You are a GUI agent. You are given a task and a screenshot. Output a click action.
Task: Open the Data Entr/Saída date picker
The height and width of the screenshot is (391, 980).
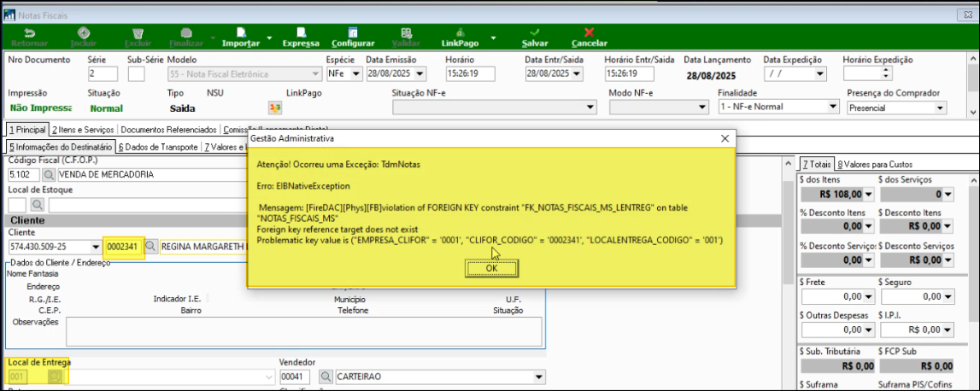point(577,73)
